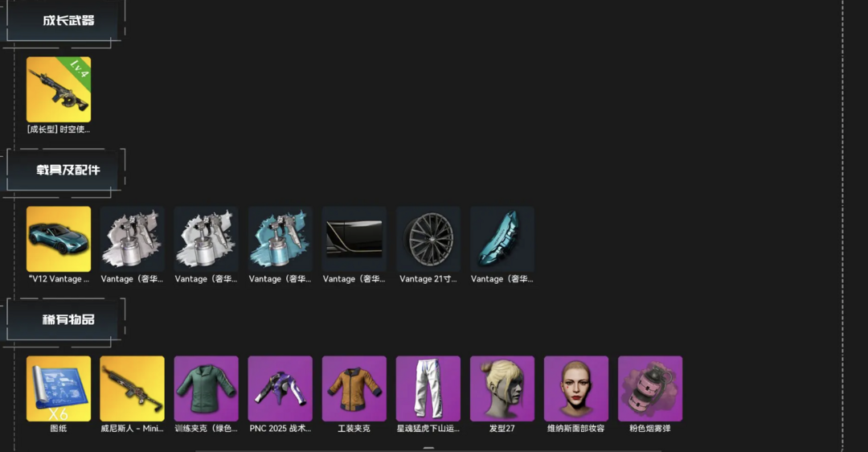Select the teal Vantage spray paint item

pyautogui.click(x=280, y=240)
